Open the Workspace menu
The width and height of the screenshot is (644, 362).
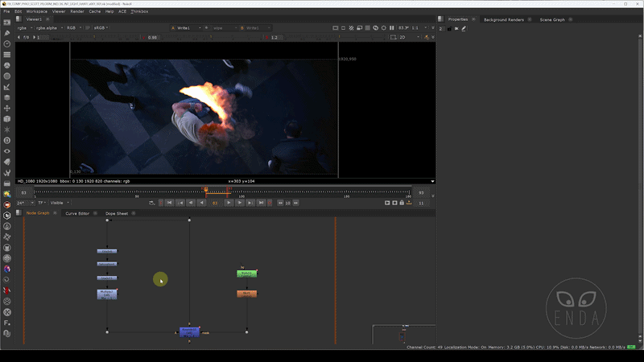(37, 11)
